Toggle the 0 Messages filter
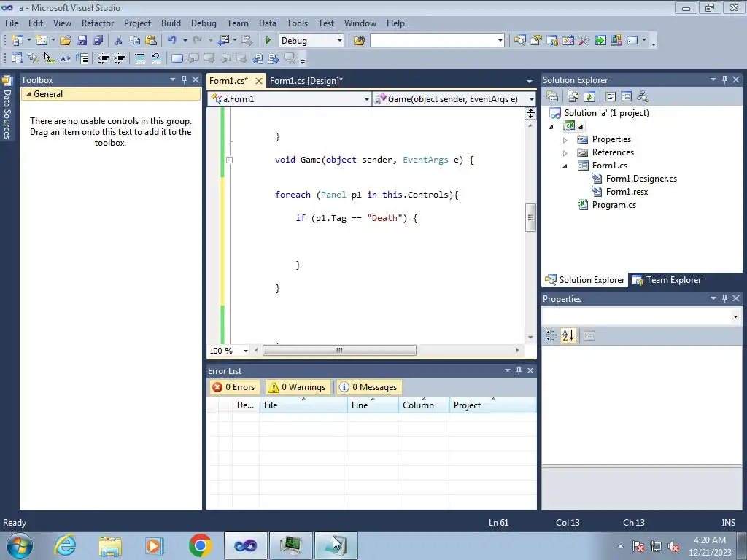Image resolution: width=747 pixels, height=560 pixels. [368, 387]
